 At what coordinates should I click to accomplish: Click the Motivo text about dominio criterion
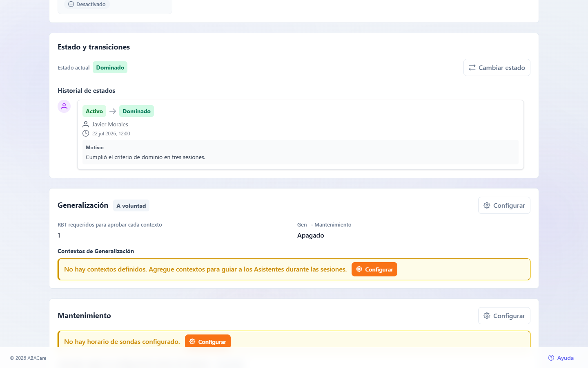pos(145,157)
